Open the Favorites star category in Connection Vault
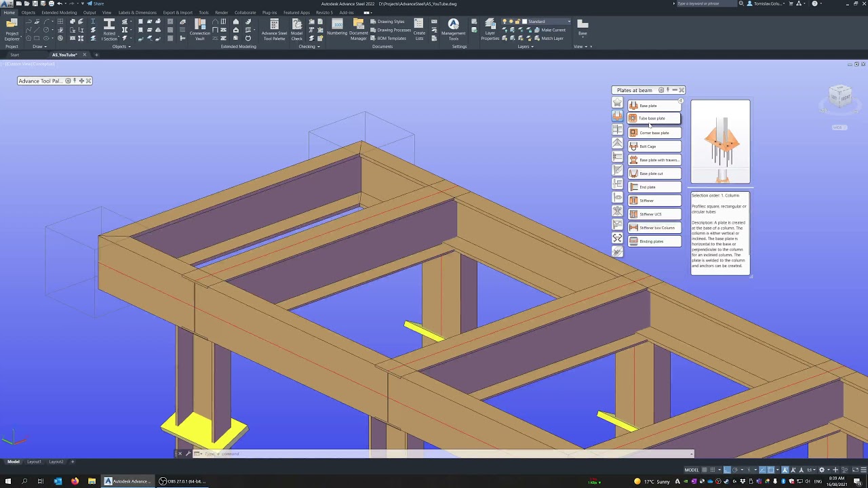 click(617, 102)
